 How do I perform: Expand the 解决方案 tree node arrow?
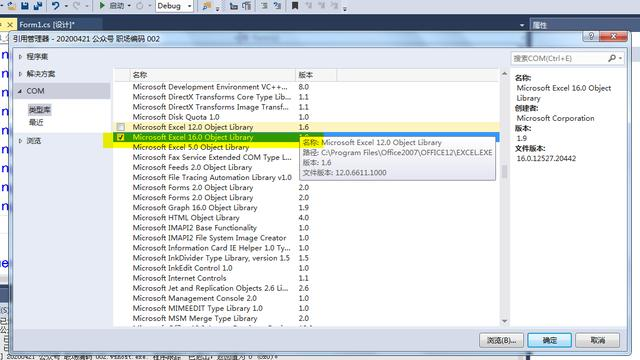(x=20, y=74)
